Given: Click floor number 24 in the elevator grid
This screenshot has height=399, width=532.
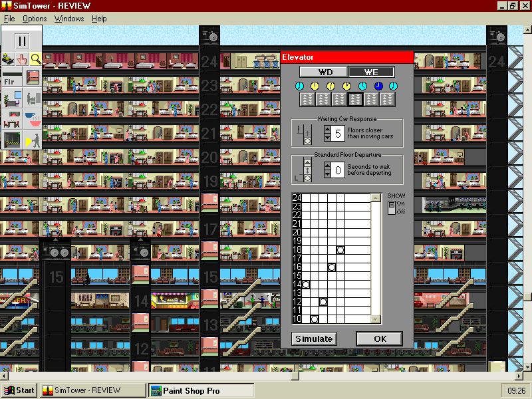Looking at the screenshot, I should [x=297, y=198].
